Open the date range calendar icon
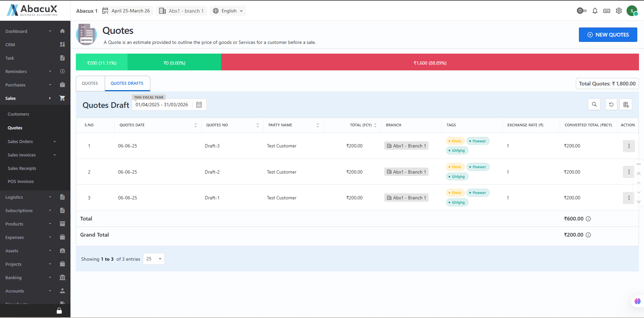The image size is (644, 318). [199, 105]
